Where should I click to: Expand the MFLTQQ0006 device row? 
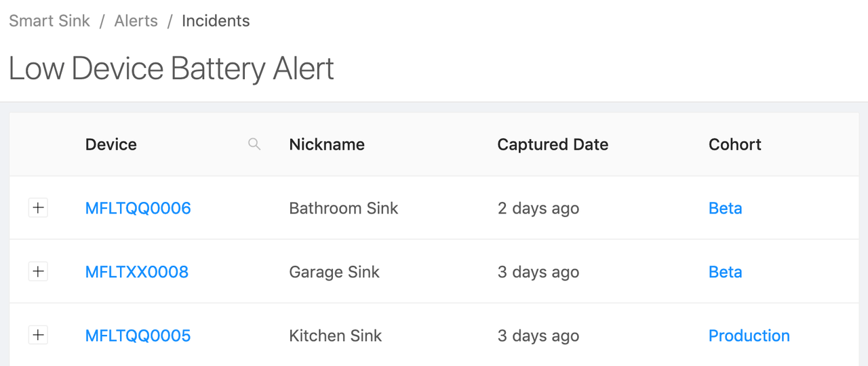pos(39,208)
